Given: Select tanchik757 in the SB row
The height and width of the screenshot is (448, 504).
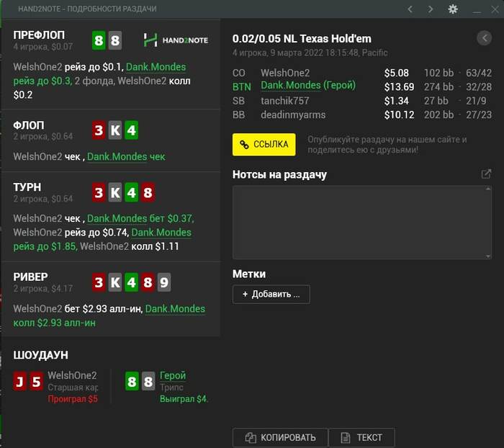Looking at the screenshot, I should click(x=285, y=101).
